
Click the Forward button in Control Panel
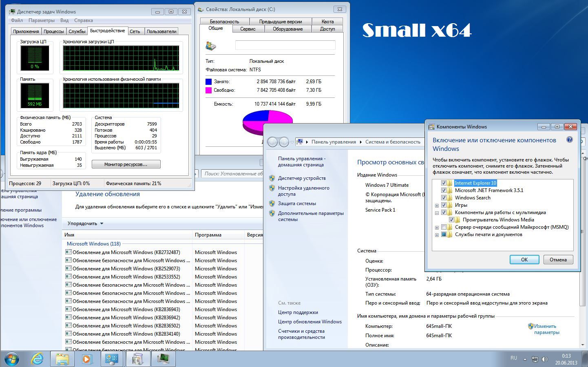coord(284,142)
